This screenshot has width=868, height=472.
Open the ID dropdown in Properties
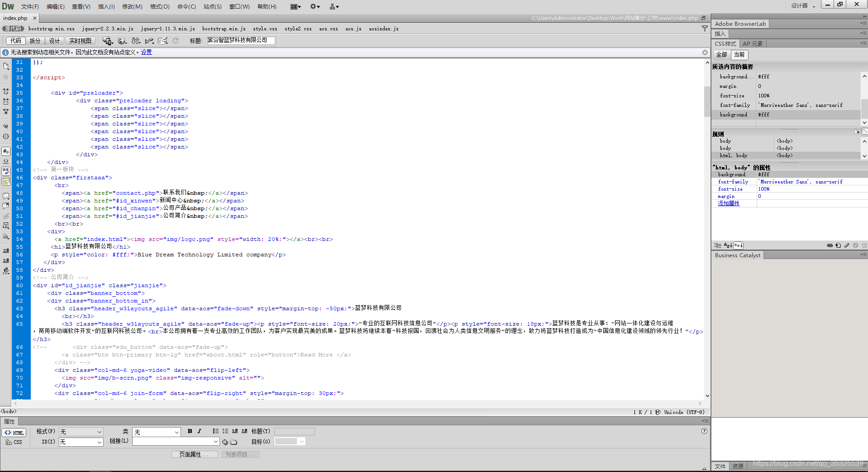pyautogui.click(x=81, y=442)
